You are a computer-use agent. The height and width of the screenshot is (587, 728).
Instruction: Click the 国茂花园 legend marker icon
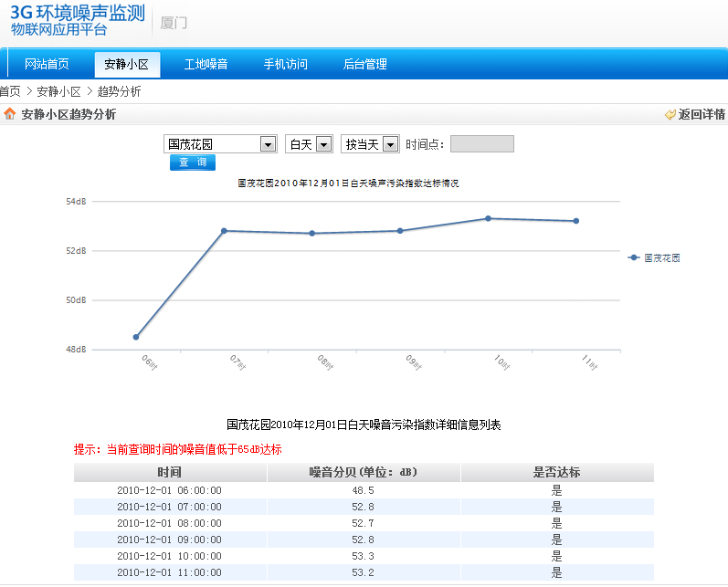pos(634,258)
